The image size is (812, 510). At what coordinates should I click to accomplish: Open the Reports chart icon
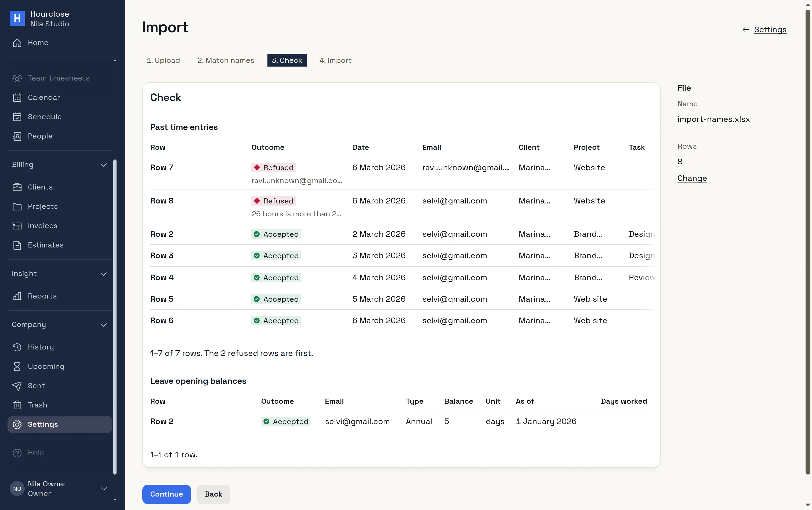(x=17, y=296)
